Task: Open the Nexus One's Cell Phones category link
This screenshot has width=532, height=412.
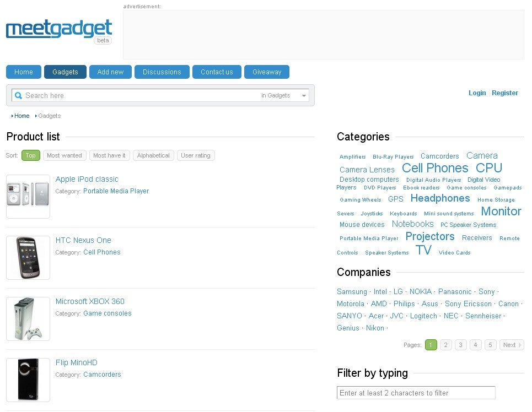Action: pos(102,252)
